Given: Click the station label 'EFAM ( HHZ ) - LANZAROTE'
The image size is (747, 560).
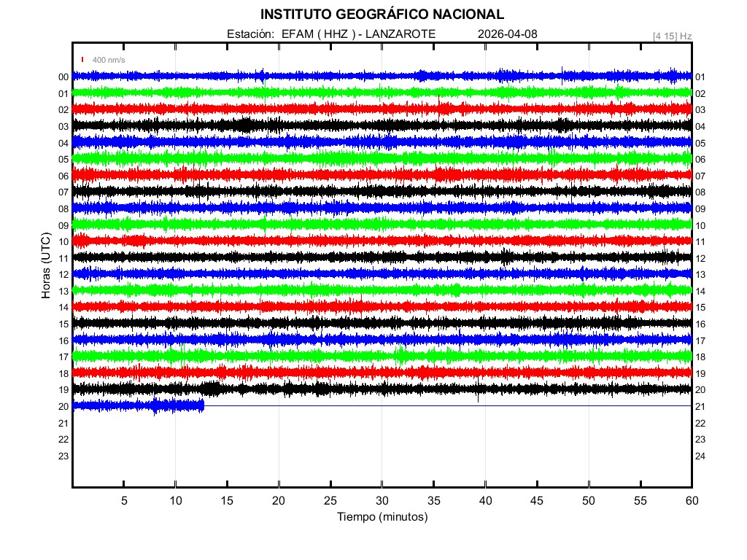Looking at the screenshot, I should coord(358,34).
